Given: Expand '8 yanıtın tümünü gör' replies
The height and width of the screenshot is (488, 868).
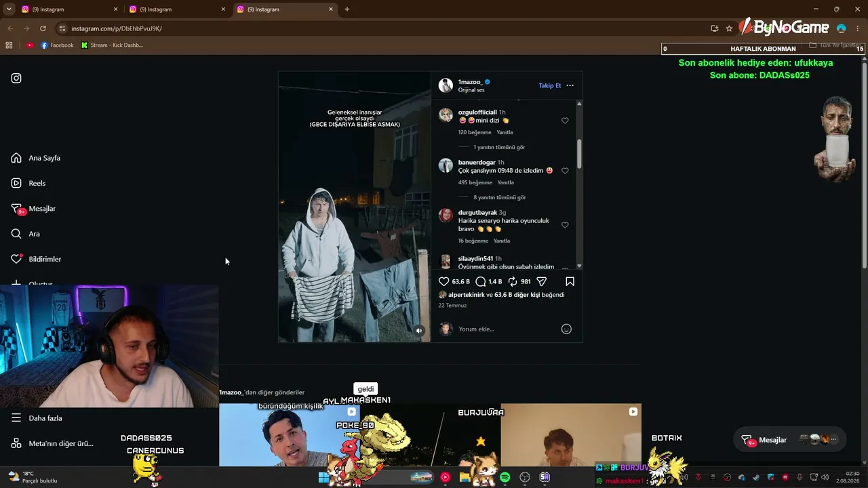Looking at the screenshot, I should click(x=500, y=197).
